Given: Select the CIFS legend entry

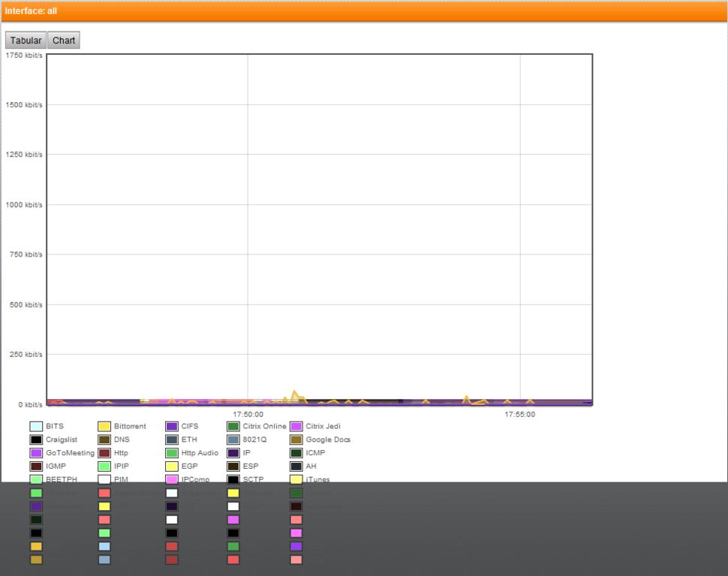Looking at the screenshot, I should tap(172, 427).
